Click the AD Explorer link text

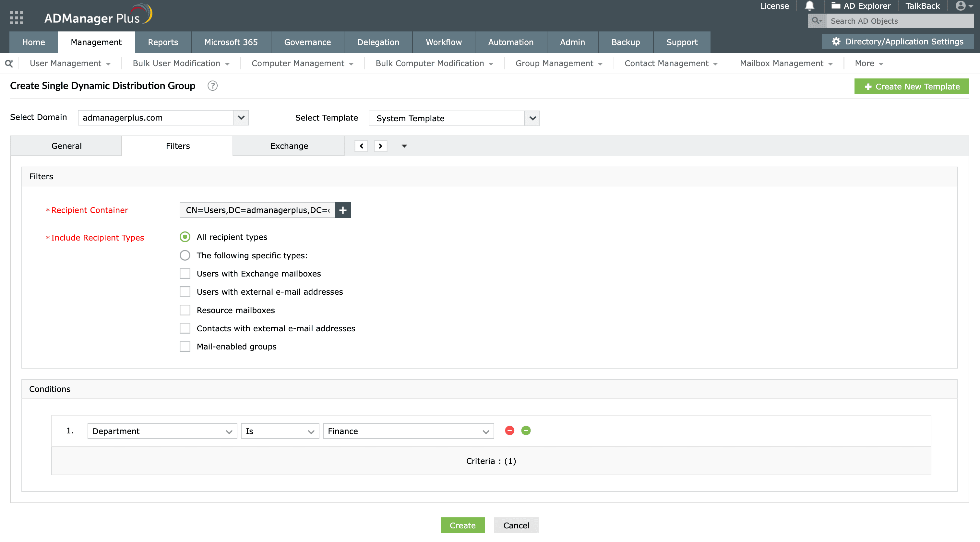click(x=867, y=6)
